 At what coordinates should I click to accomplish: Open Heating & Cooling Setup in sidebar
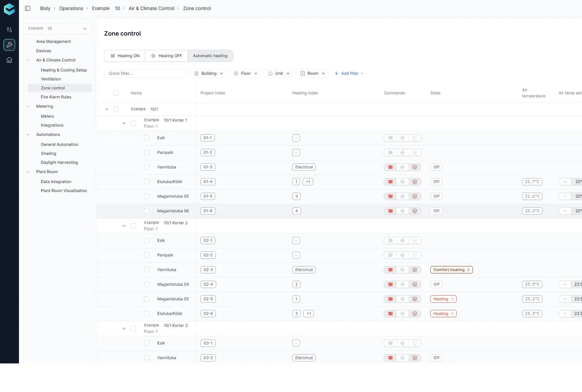click(64, 70)
